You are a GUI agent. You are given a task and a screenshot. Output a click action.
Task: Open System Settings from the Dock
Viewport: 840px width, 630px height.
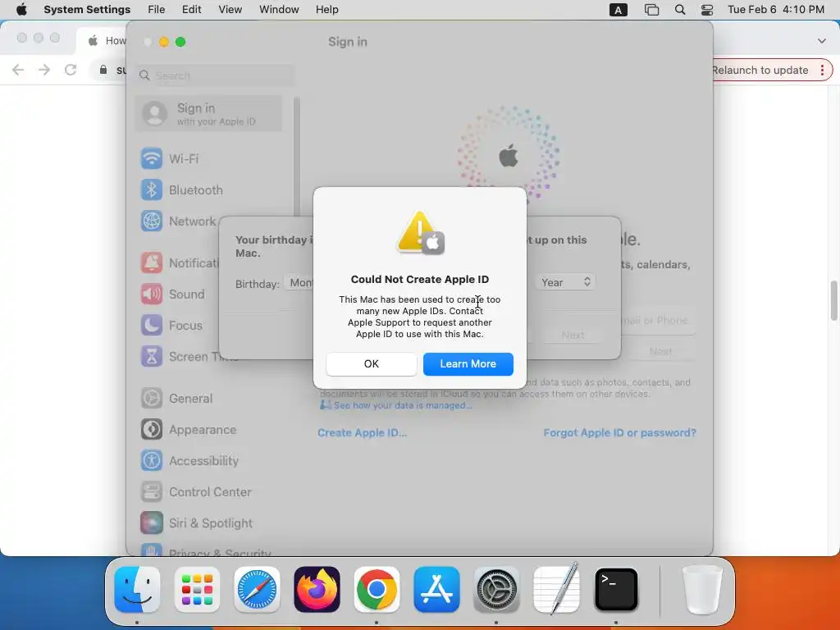coord(496,589)
